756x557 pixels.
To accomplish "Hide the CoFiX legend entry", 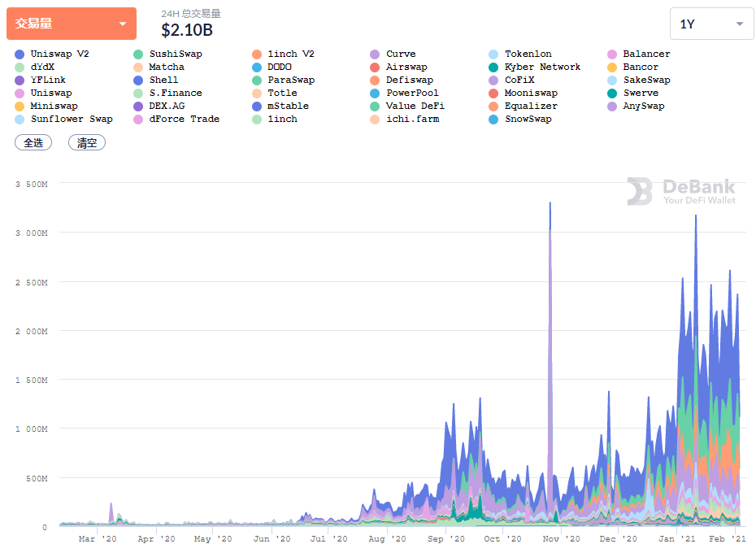I will 511,80.
